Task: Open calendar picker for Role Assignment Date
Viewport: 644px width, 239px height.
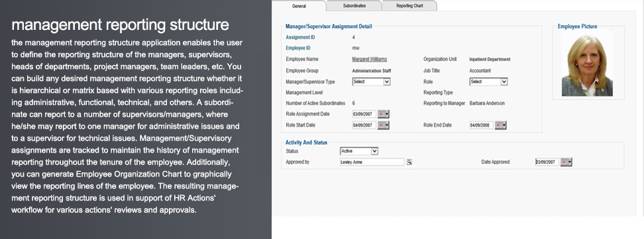Action: coord(383,114)
